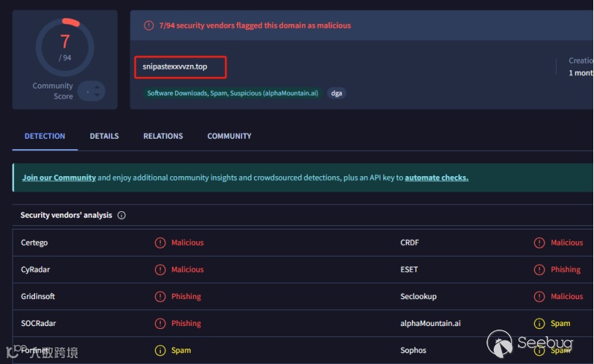Click the CRDF vendor name
Image resolution: width=594 pixels, height=364 pixels.
coord(410,243)
